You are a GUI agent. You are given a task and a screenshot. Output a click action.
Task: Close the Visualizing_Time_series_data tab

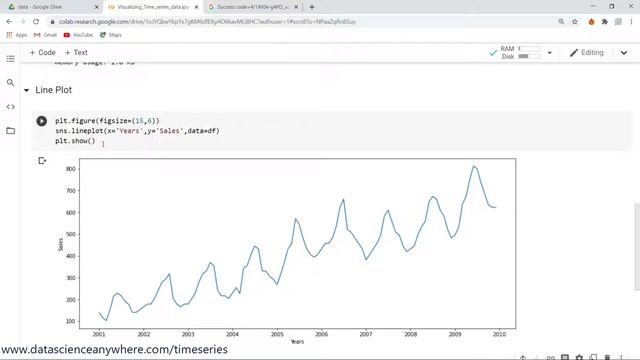click(x=196, y=7)
